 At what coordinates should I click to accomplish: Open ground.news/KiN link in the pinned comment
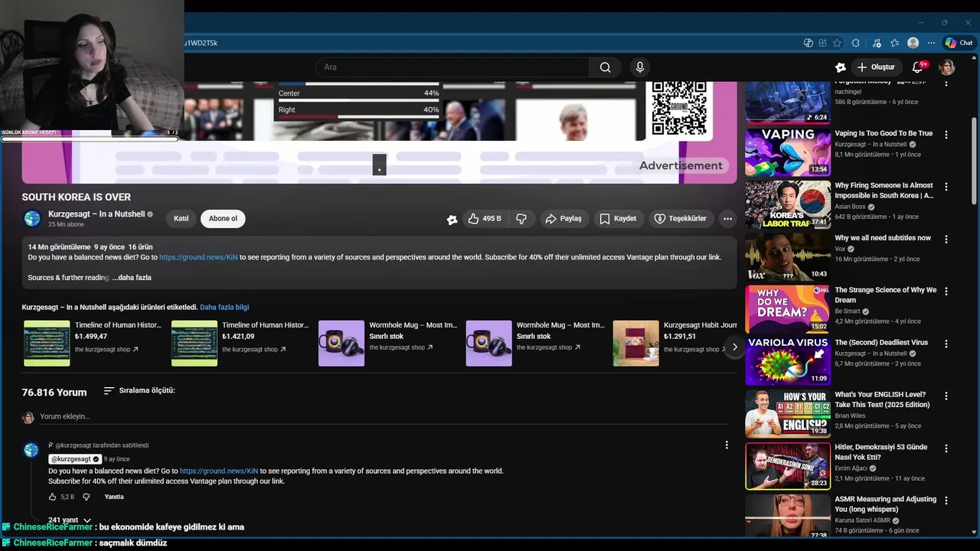pyautogui.click(x=219, y=471)
